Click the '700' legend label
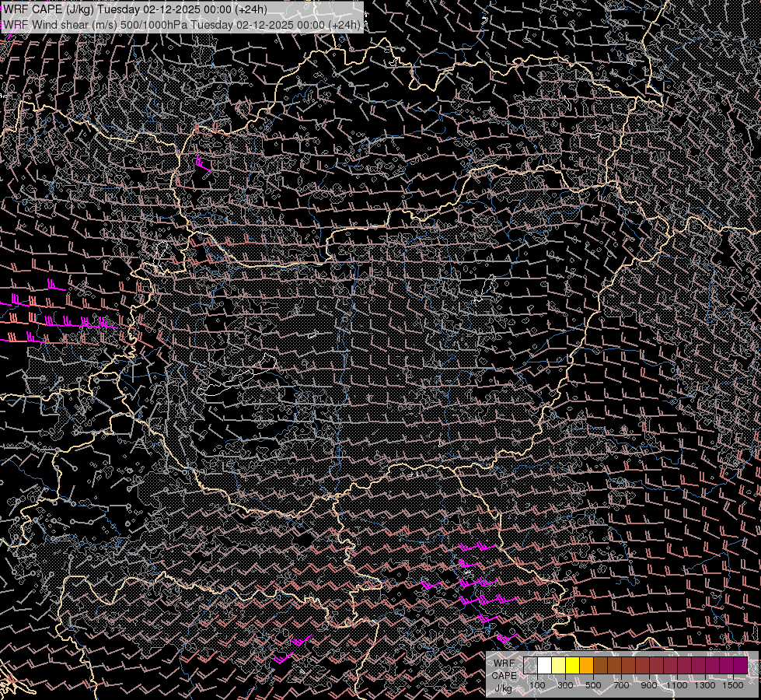This screenshot has width=761, height=700. click(621, 685)
